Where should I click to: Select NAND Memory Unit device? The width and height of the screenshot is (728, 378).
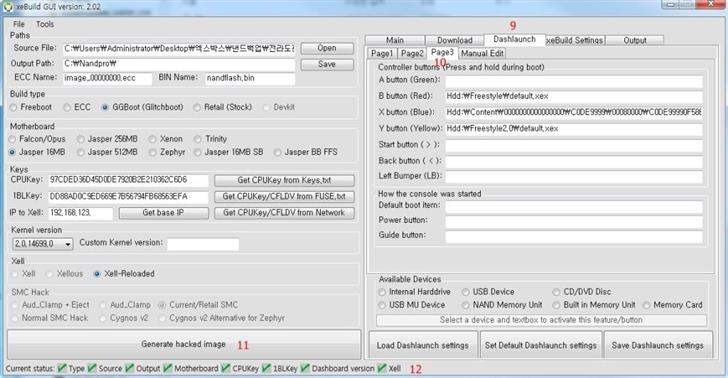502,305
